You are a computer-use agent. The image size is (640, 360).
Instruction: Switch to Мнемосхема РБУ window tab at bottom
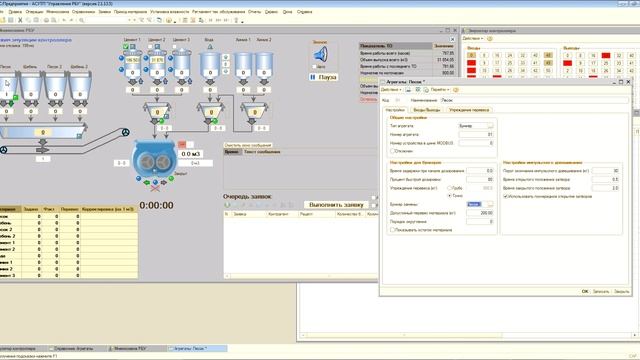(130, 349)
